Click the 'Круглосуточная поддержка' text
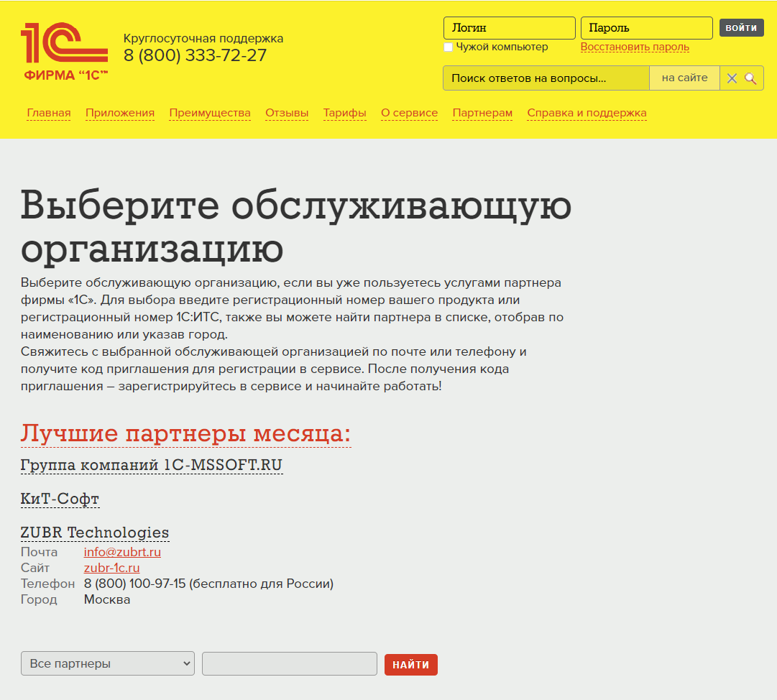The height and width of the screenshot is (700, 777). [x=203, y=38]
